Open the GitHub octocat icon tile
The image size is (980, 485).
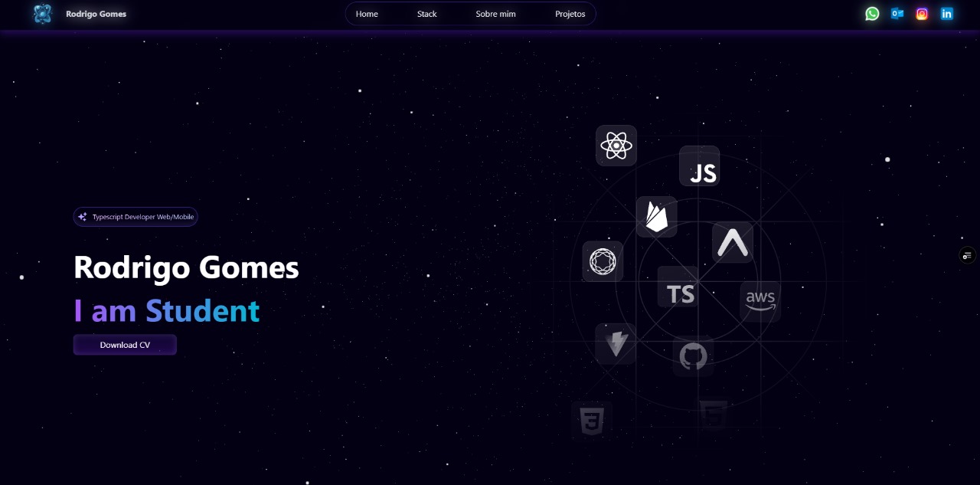[x=693, y=356]
